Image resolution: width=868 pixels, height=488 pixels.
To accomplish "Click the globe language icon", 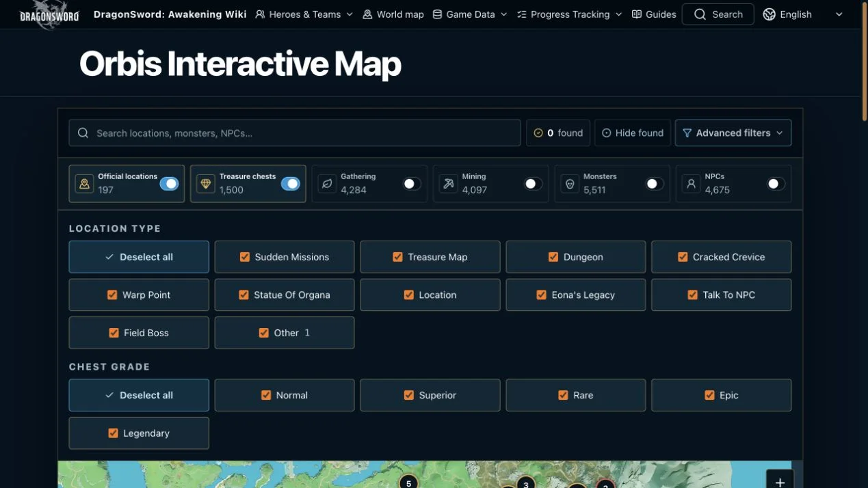I will (770, 14).
